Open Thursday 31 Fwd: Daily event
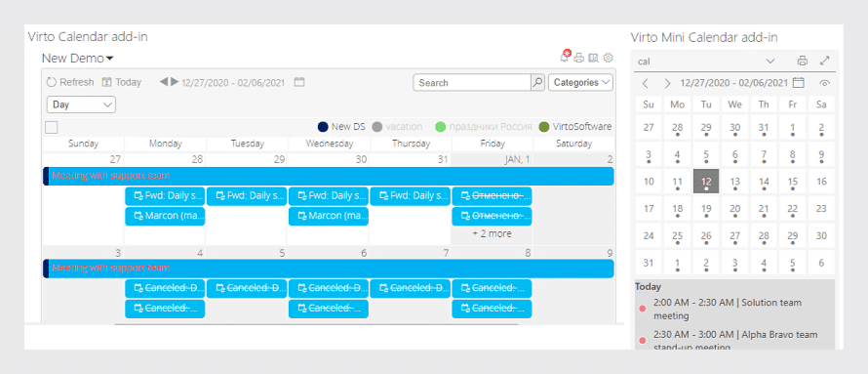Image resolution: width=868 pixels, height=374 pixels. click(411, 196)
